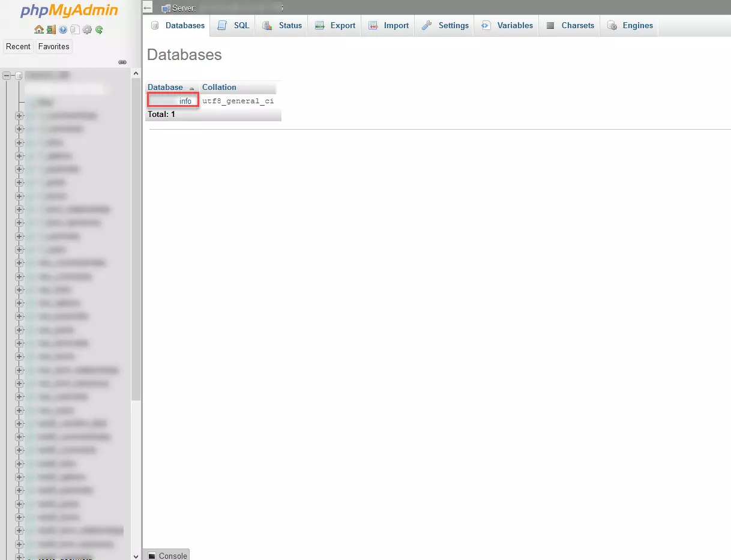This screenshot has height=560, width=731.
Task: Open the Settings tab
Action: (445, 26)
